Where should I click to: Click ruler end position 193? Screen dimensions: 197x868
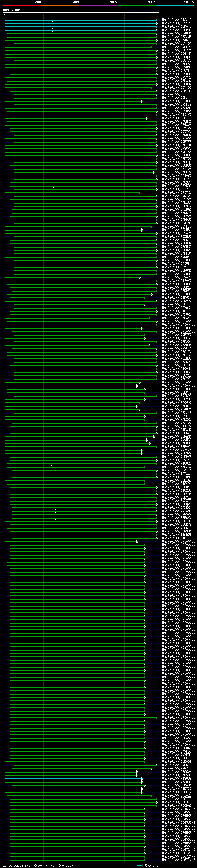pyautogui.click(x=155, y=15)
